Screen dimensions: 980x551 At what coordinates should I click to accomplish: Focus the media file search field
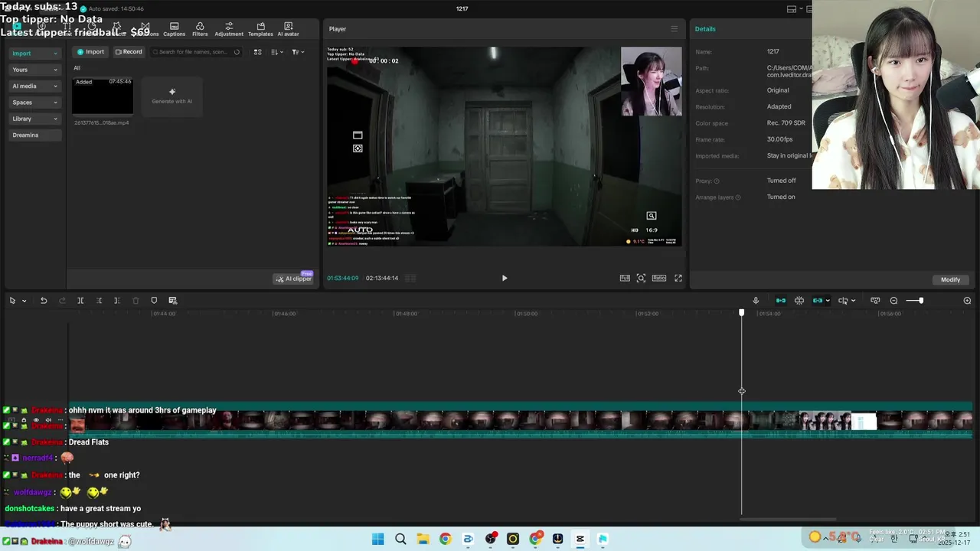(x=198, y=52)
